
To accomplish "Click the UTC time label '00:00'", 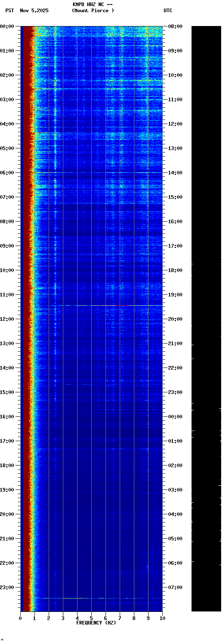I will 175,417.
